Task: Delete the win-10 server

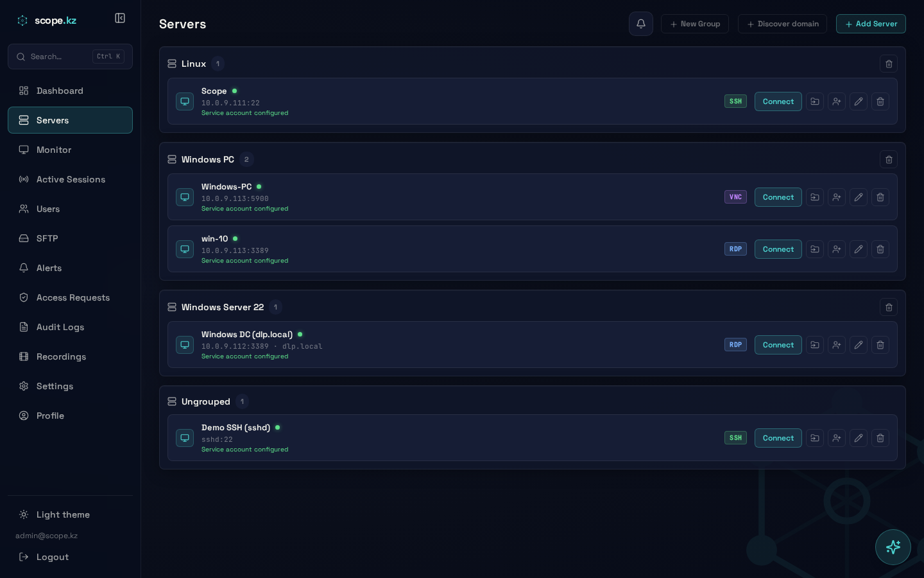Action: click(880, 249)
